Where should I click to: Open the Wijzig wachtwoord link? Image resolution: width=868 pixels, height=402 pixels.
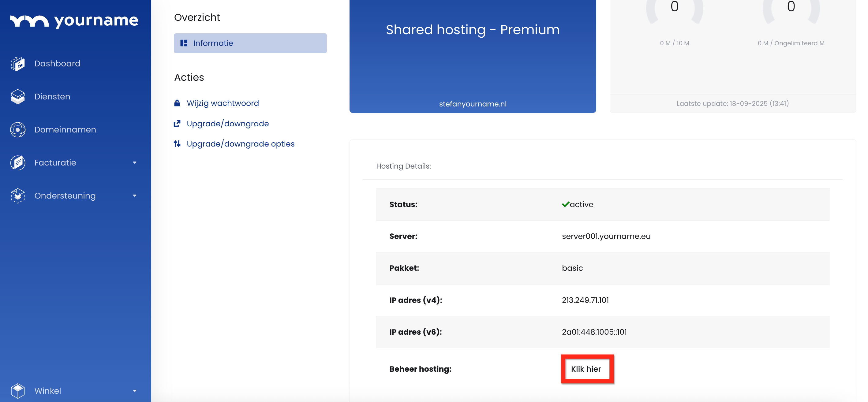click(223, 103)
